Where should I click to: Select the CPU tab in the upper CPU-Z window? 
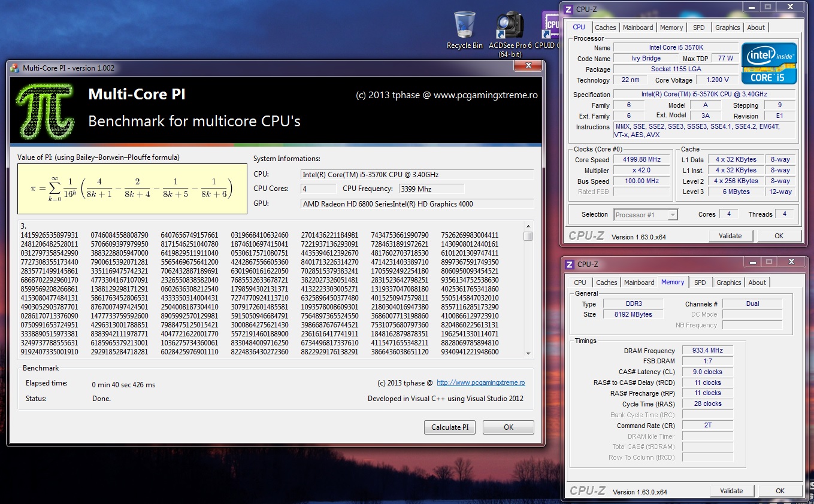click(x=579, y=27)
